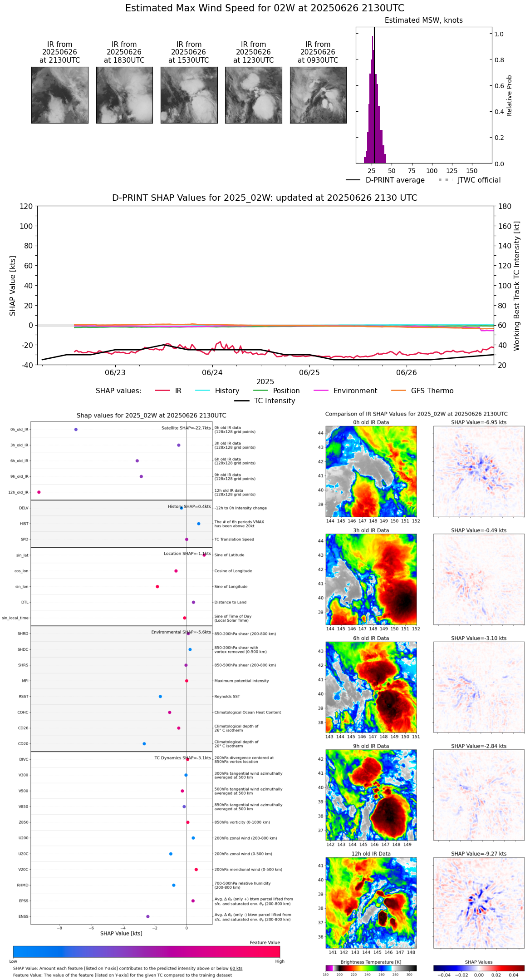Click the 06/23 date tick label

(x=115, y=373)
